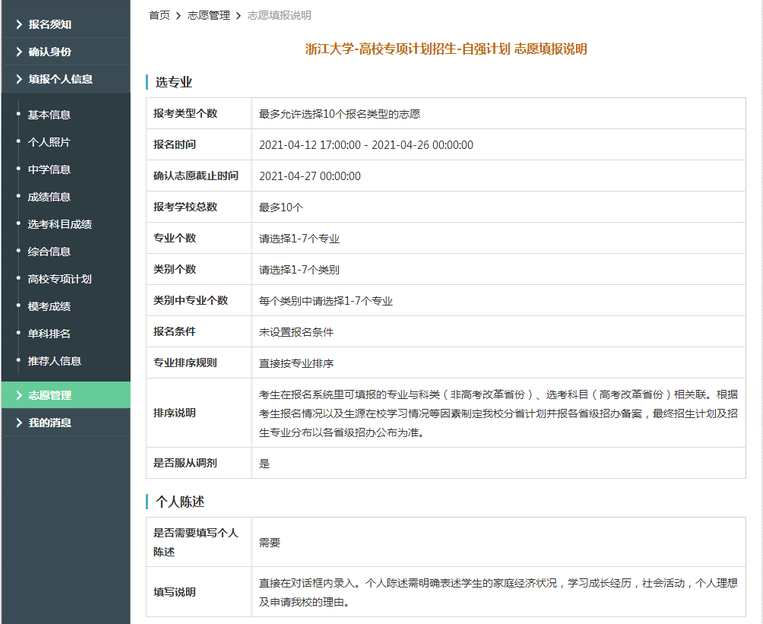Click the paragraph starting 直接在对话框内录入

tap(498, 592)
